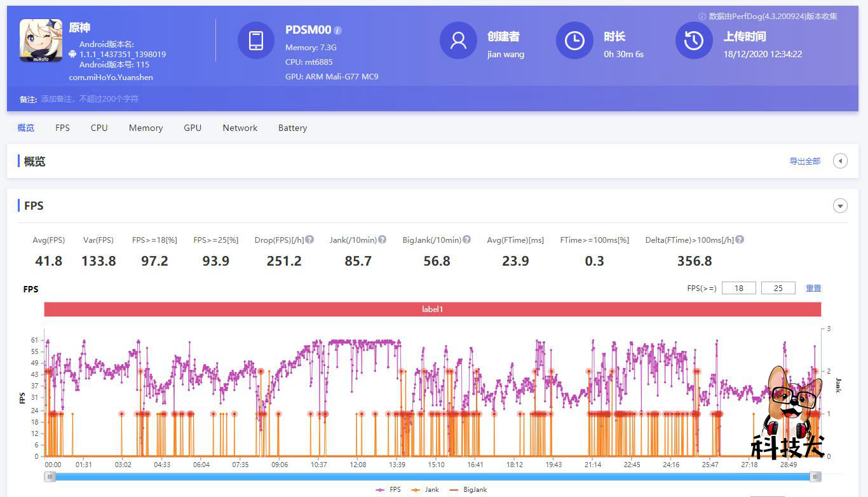This screenshot has height=497, width=868.
Task: Click the info icon beside PDSM00
Action: pyautogui.click(x=338, y=31)
